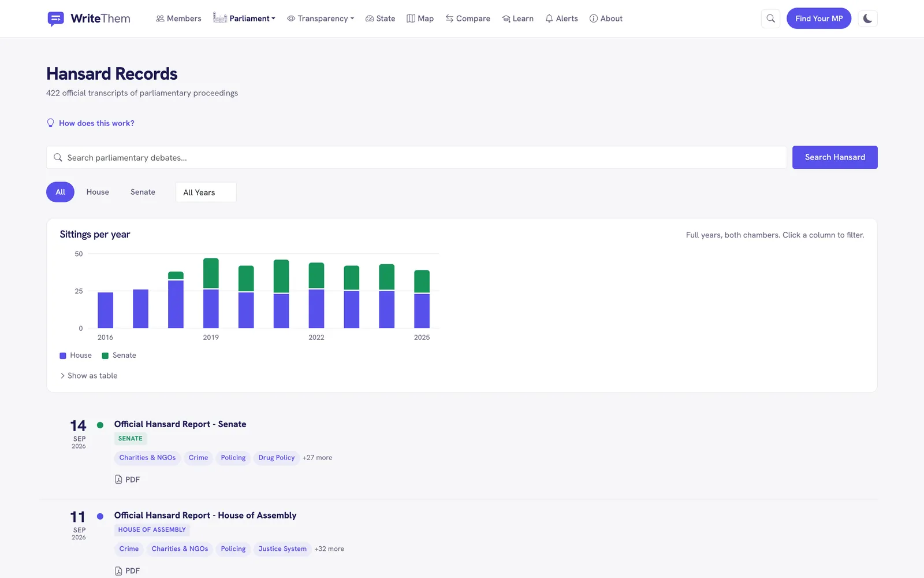The image size is (924, 578).
Task: Click the Search Hansard button
Action: point(834,157)
